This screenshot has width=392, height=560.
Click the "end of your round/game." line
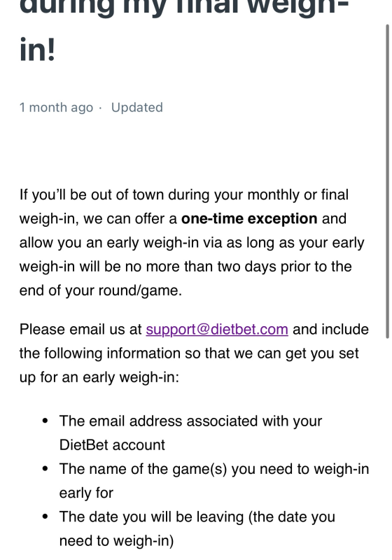[101, 290]
